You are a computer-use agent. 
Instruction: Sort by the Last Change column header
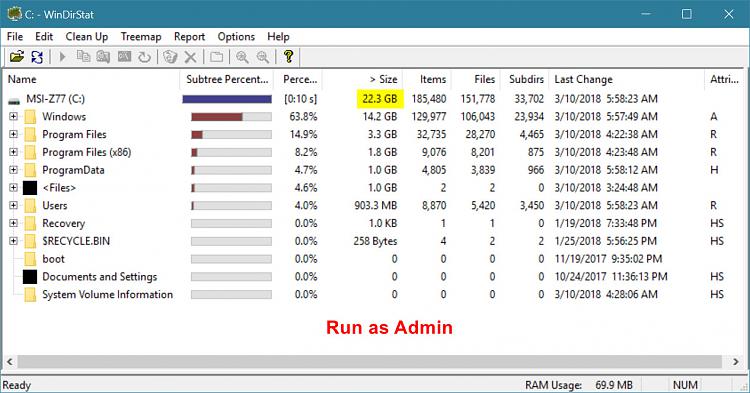click(626, 79)
